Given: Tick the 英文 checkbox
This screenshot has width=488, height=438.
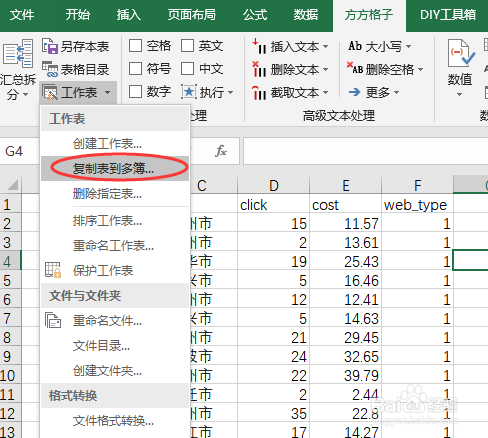Looking at the screenshot, I should [187, 46].
